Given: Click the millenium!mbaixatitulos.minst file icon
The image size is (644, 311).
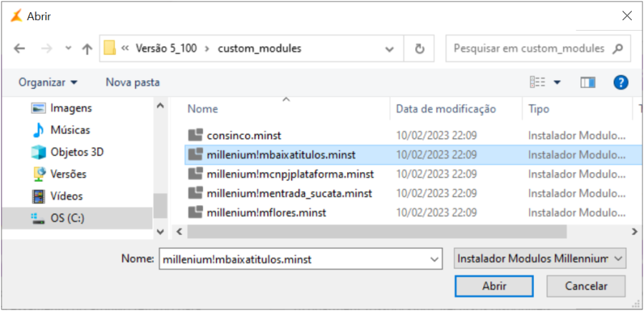Looking at the screenshot, I should click(195, 155).
